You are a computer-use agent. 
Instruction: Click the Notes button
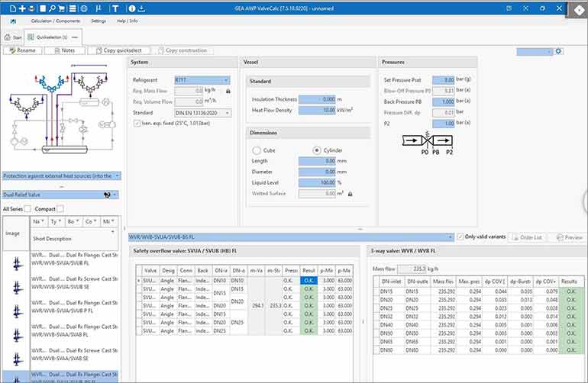(x=64, y=50)
